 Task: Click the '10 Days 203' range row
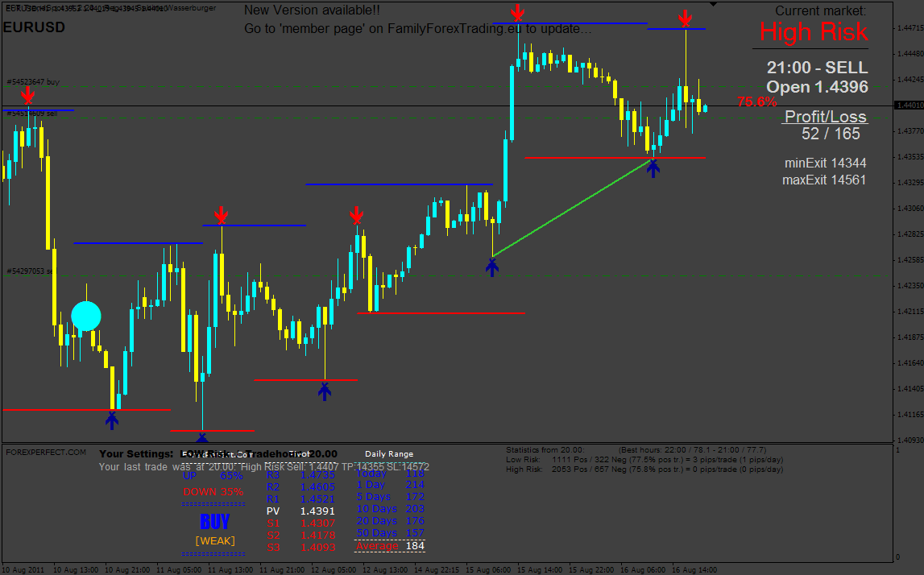coord(390,509)
